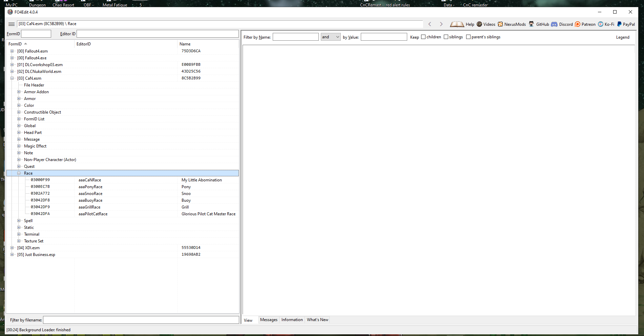
Task: Open Help book icon
Action: click(457, 24)
